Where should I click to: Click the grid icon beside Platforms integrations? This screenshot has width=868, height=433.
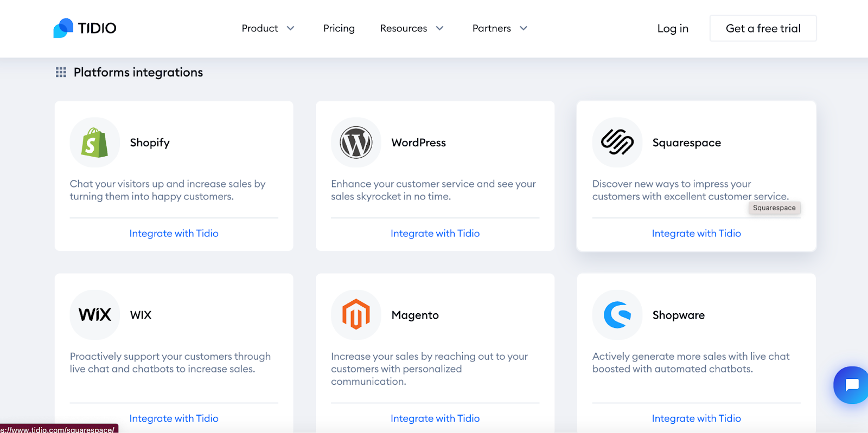[61, 72]
